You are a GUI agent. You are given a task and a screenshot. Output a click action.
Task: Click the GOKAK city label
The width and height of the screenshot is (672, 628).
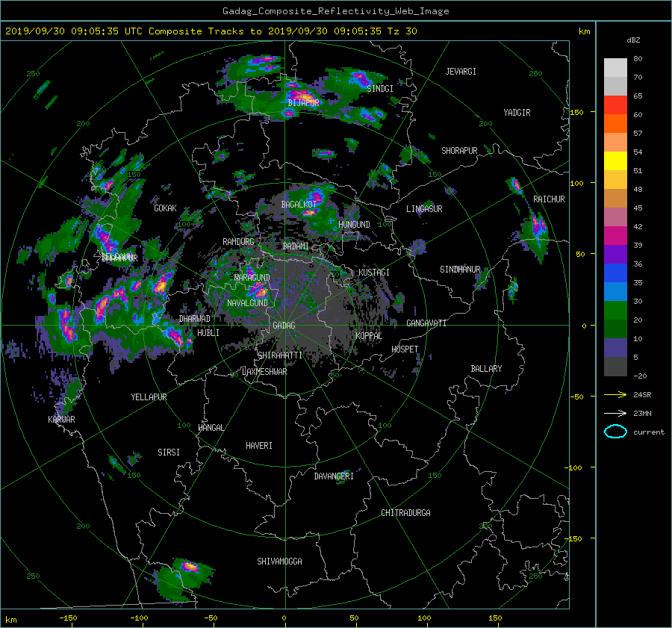coord(166,208)
